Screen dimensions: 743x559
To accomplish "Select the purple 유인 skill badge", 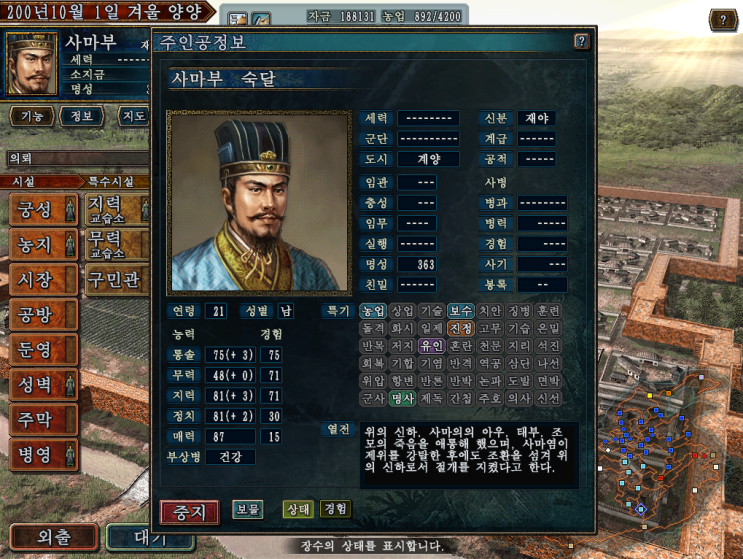I will click(x=431, y=346).
